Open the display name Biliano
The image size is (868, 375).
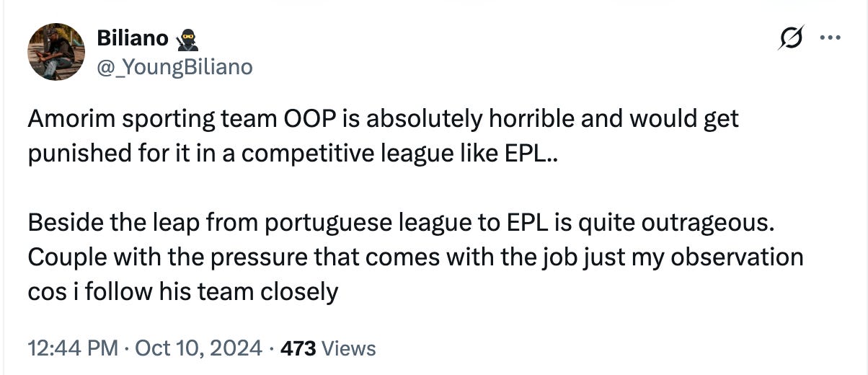[x=133, y=37]
